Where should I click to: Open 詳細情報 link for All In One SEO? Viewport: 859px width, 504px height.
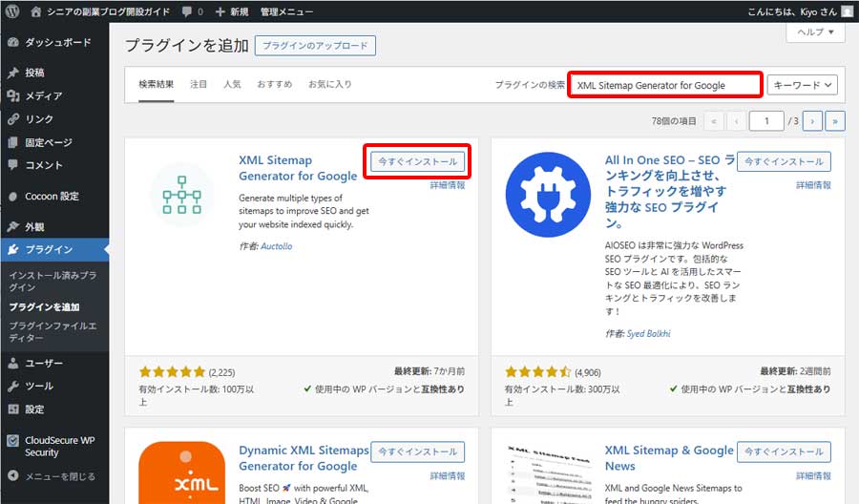click(813, 185)
